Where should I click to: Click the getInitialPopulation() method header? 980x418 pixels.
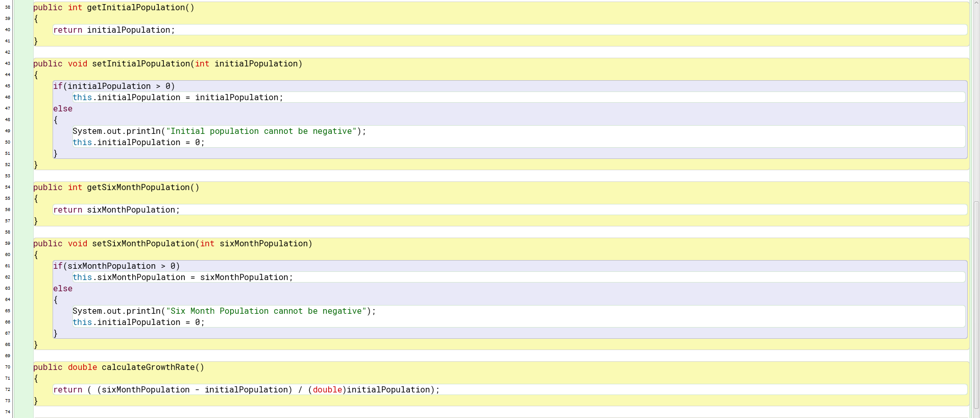114,8
